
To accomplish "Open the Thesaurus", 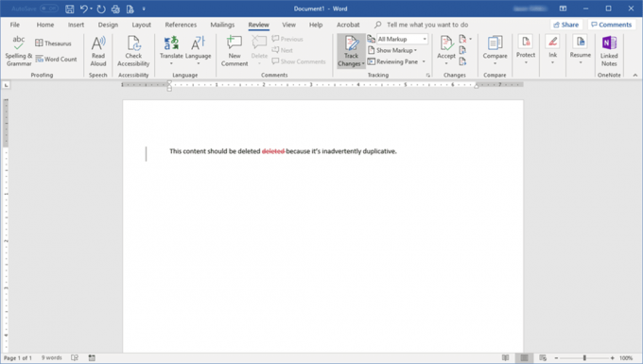I will (x=53, y=43).
